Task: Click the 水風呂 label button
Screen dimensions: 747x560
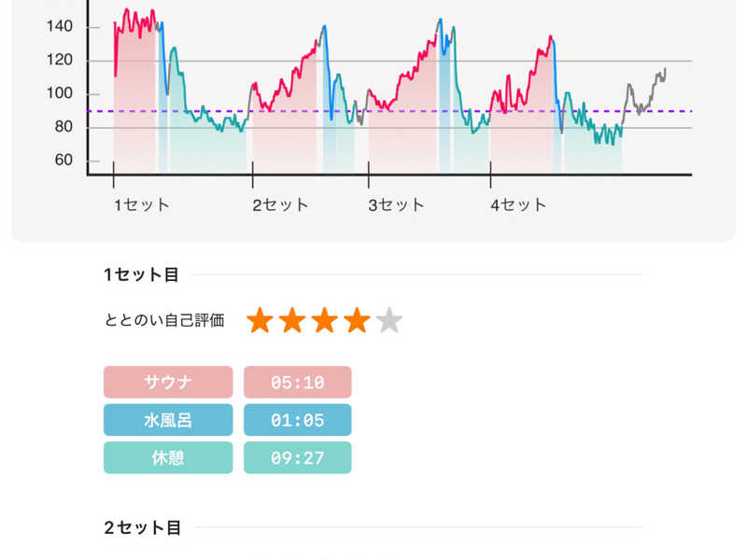Action: [x=168, y=420]
